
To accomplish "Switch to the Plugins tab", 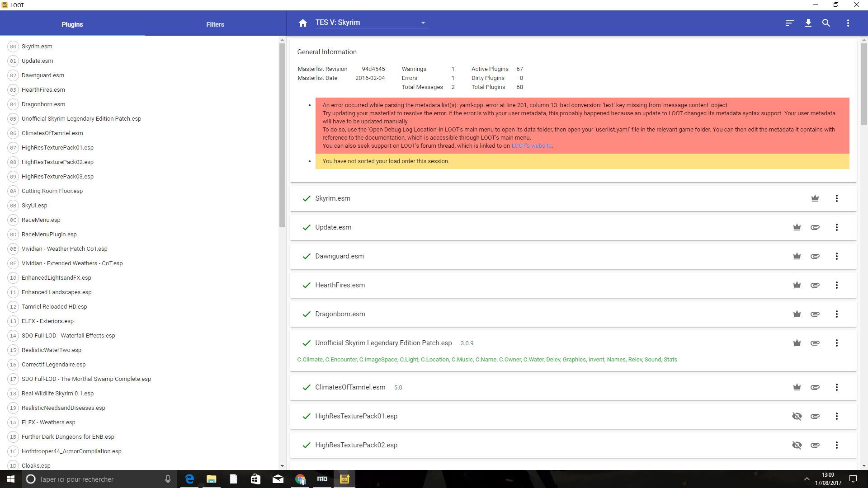I will [x=72, y=24].
